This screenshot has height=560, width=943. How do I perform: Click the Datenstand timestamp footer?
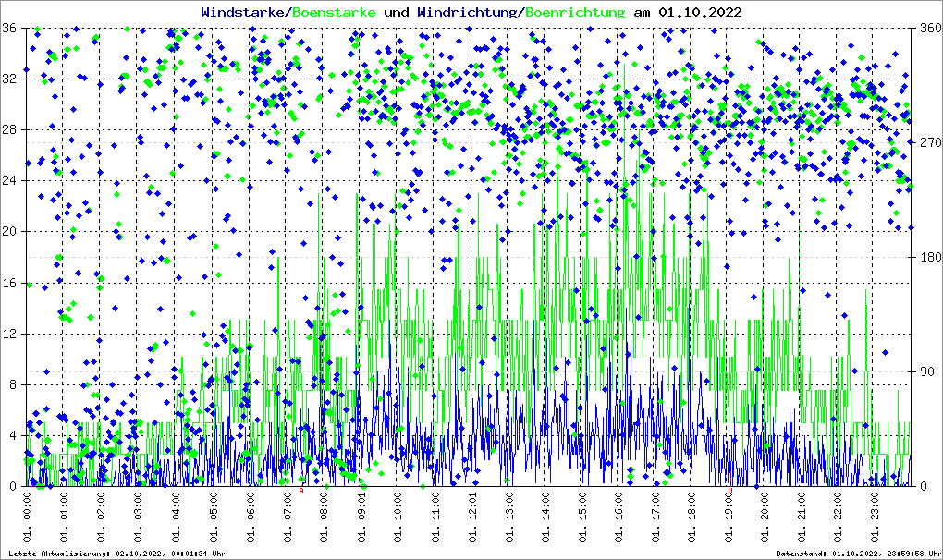858,554
